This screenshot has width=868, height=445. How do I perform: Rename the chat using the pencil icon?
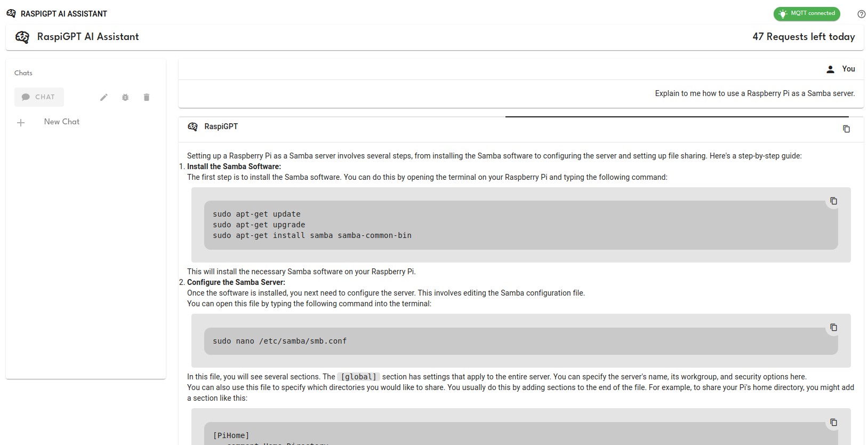pos(104,97)
